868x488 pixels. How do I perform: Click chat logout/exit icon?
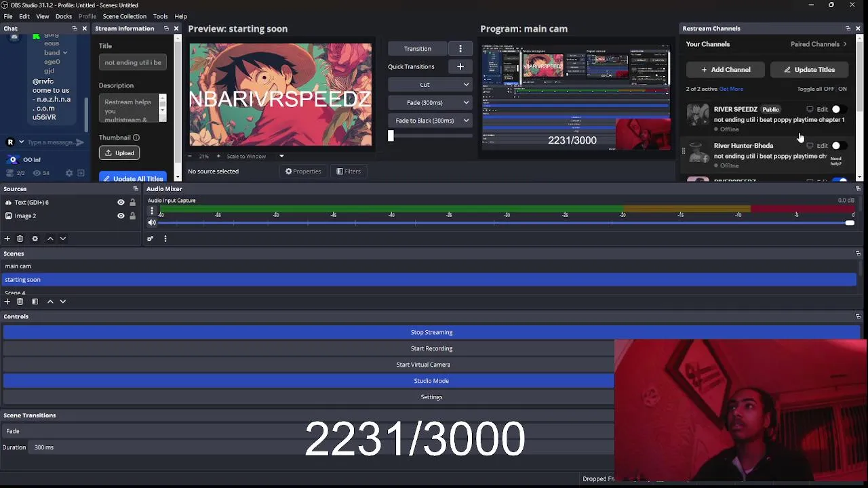point(81,173)
